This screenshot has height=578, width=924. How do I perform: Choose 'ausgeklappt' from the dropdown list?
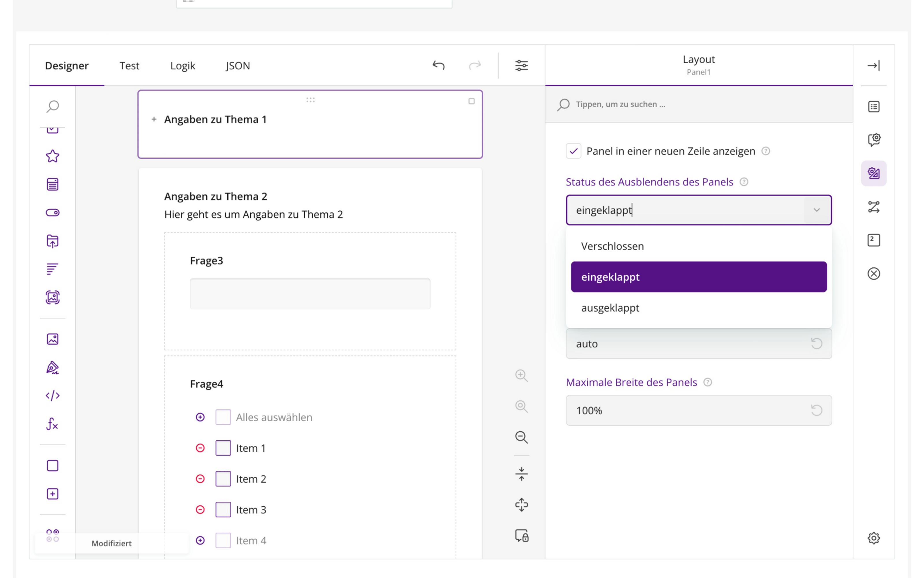click(699, 308)
